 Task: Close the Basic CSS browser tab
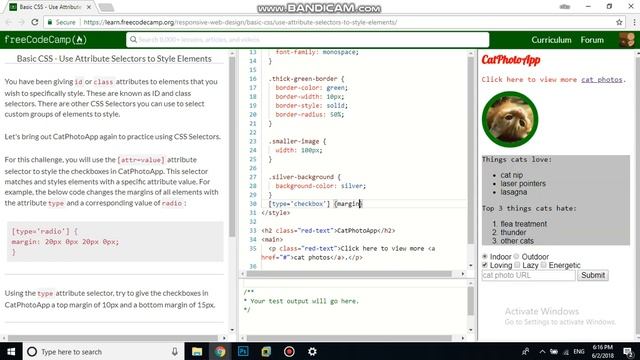[x=89, y=7]
